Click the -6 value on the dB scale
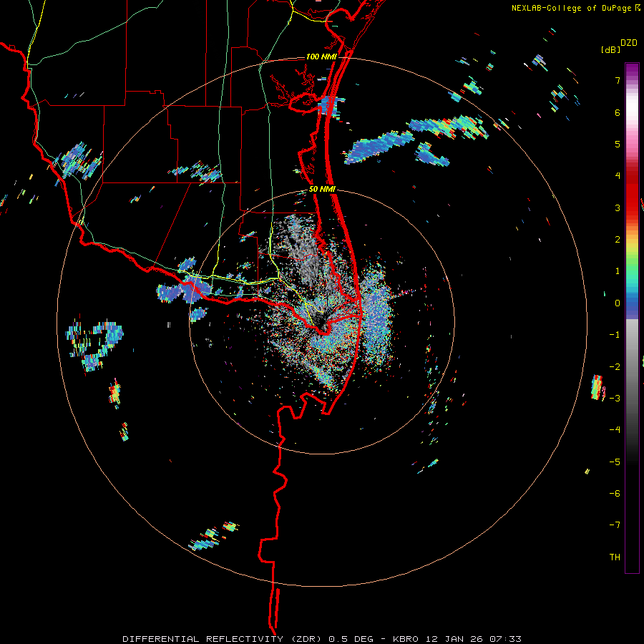The height and width of the screenshot is (644, 644). [x=615, y=494]
